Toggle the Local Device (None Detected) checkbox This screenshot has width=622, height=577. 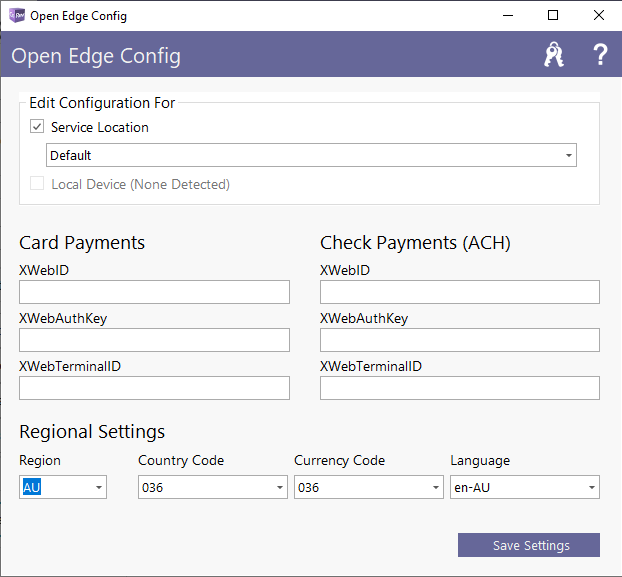[x=37, y=184]
